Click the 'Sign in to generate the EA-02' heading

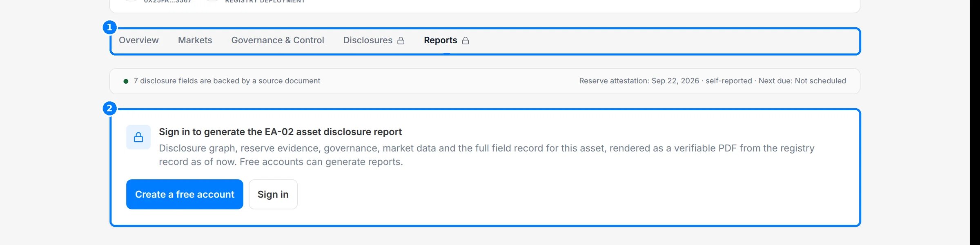[280, 132]
